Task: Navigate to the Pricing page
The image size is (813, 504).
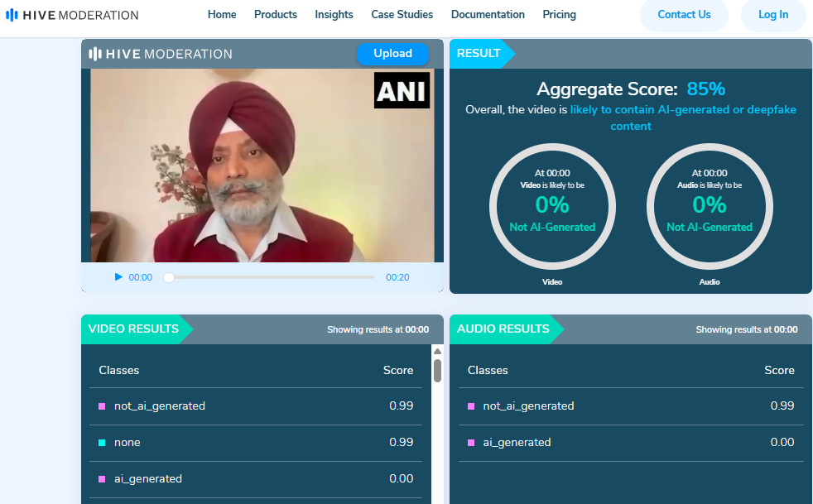Action: point(559,15)
